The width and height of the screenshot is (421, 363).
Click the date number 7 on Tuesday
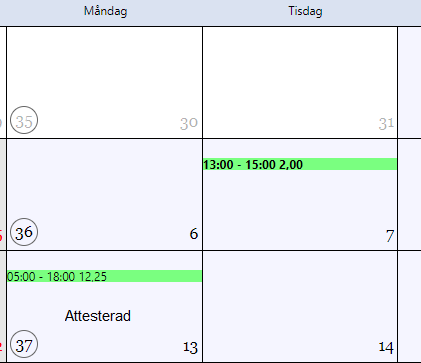pos(390,236)
